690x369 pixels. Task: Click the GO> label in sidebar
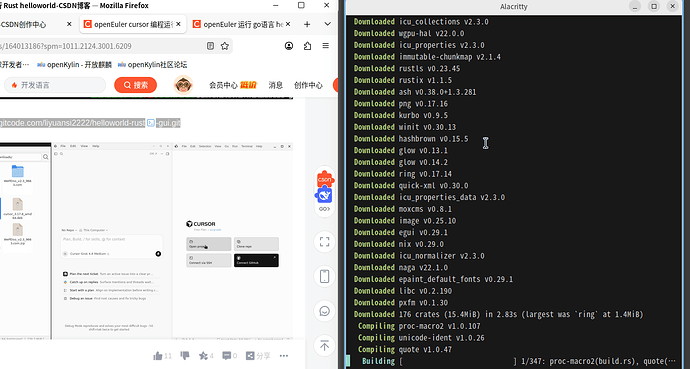[x=324, y=209]
